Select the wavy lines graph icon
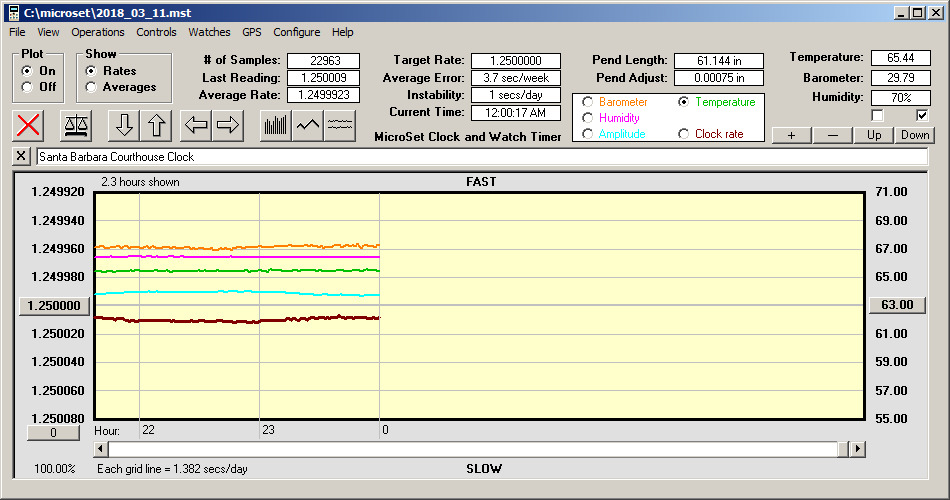950x500 pixels. [340, 125]
